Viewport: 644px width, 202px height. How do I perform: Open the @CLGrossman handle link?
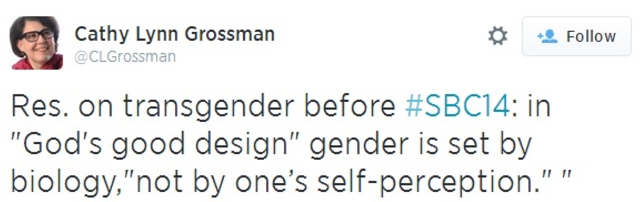125,57
